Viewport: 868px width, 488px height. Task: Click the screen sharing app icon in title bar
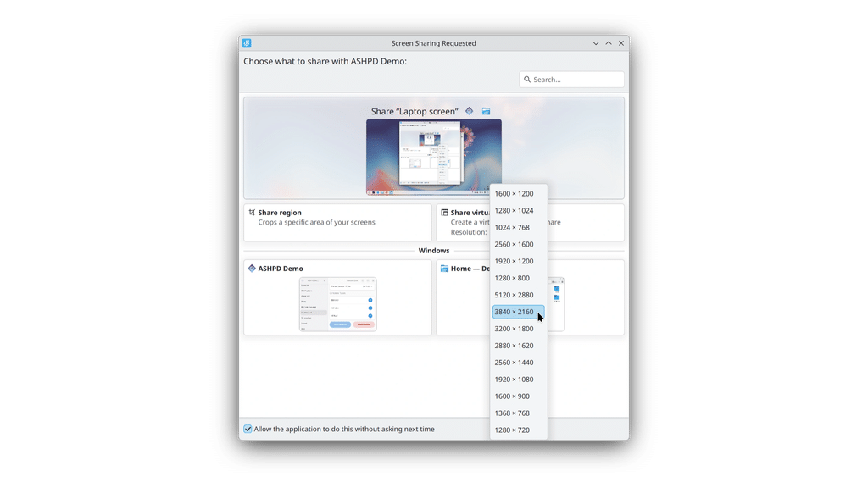247,43
